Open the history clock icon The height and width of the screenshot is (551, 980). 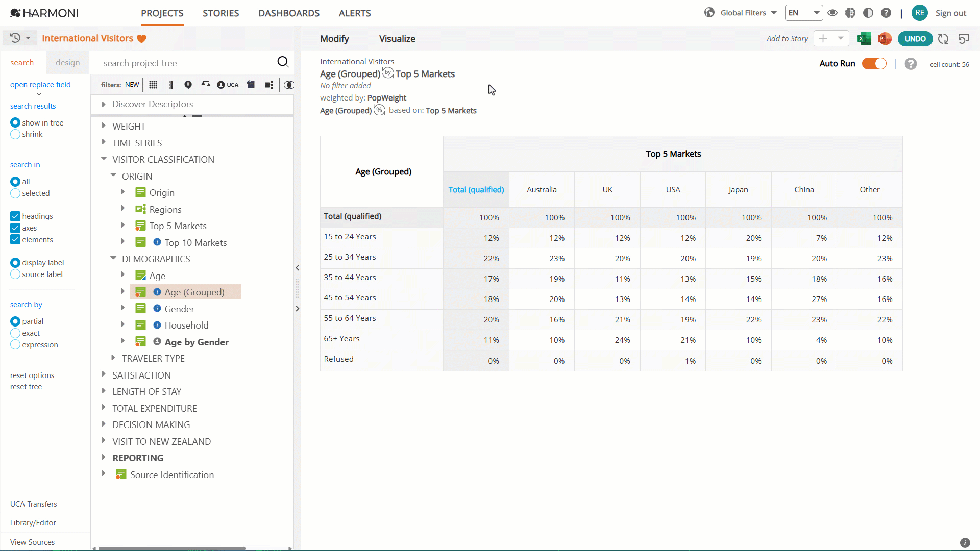15,38
